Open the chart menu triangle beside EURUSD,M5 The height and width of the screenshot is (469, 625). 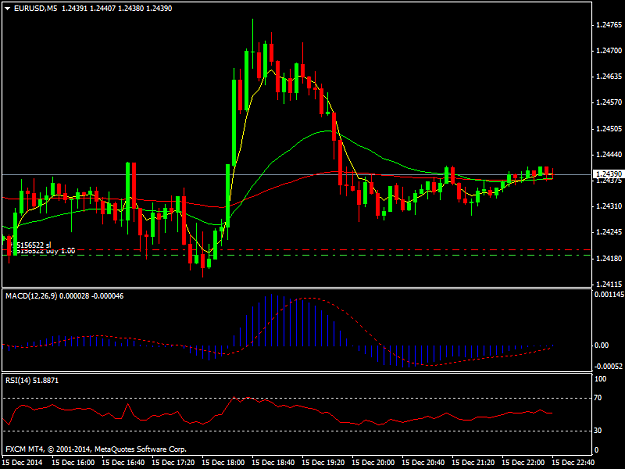(7, 8)
